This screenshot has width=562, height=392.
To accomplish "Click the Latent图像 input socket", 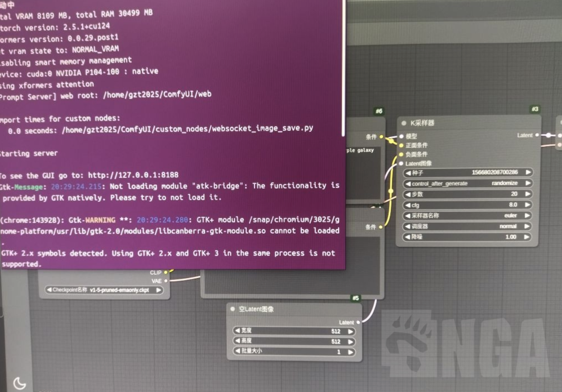I will click(401, 163).
